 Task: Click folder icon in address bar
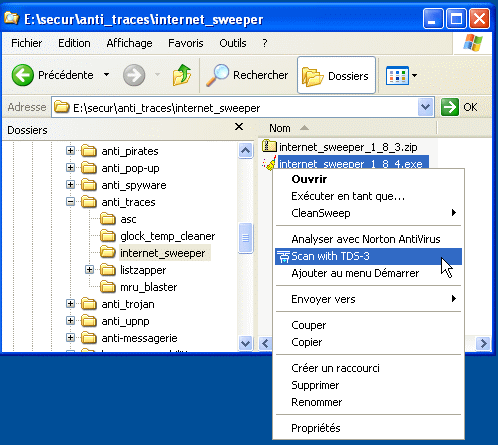coord(62,107)
